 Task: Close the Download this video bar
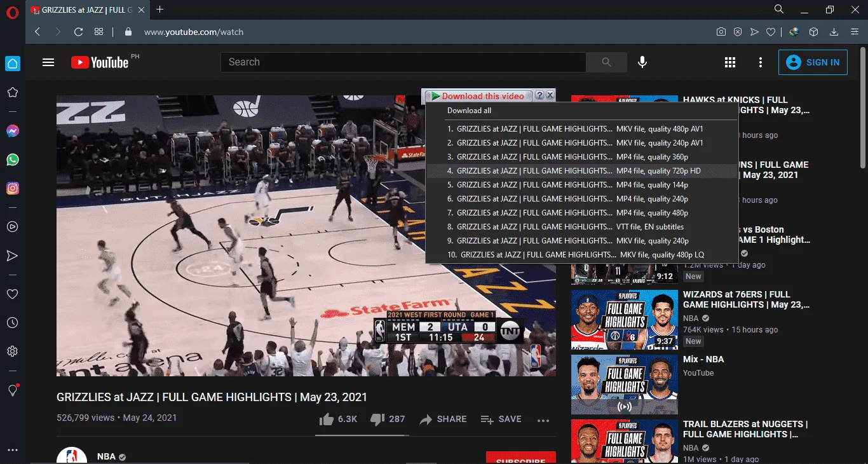click(x=550, y=95)
